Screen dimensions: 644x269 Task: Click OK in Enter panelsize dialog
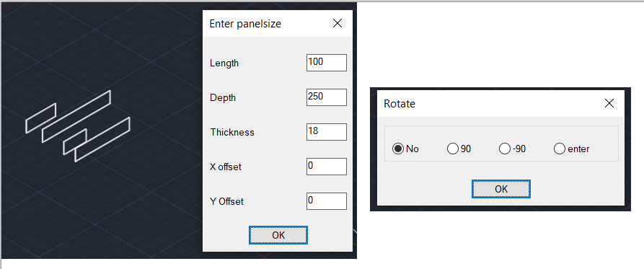(x=278, y=235)
